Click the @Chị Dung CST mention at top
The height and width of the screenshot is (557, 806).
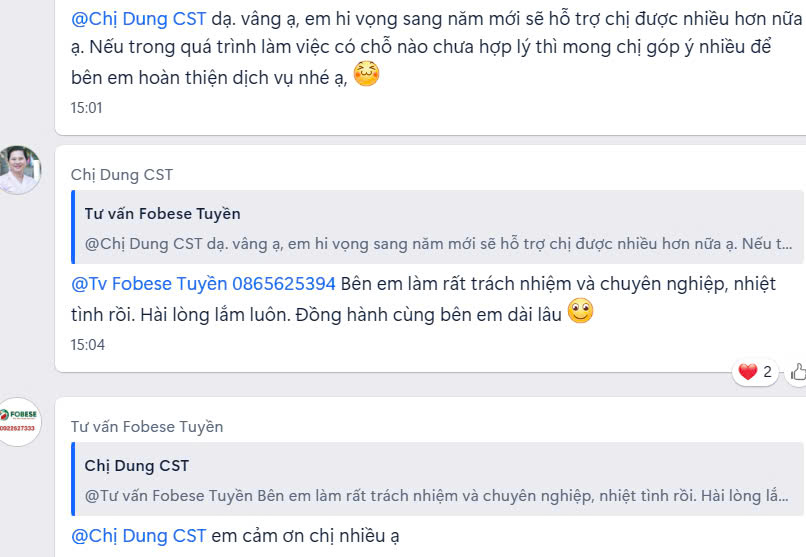click(138, 19)
